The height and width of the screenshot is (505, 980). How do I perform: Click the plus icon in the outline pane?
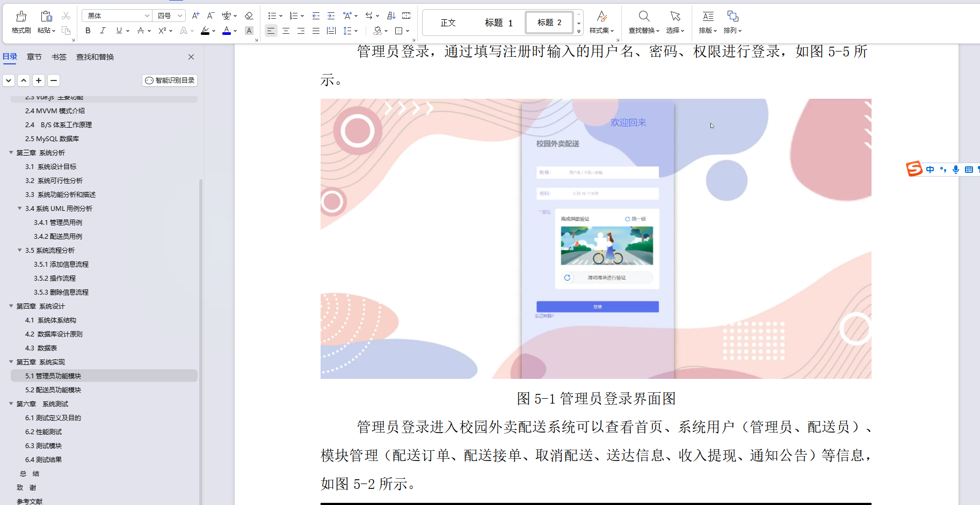point(39,80)
